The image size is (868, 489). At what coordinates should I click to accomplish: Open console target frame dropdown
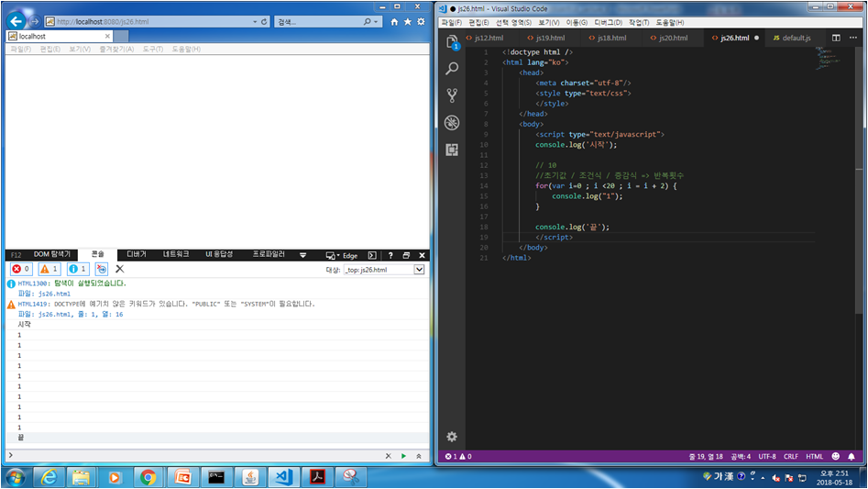pyautogui.click(x=419, y=270)
